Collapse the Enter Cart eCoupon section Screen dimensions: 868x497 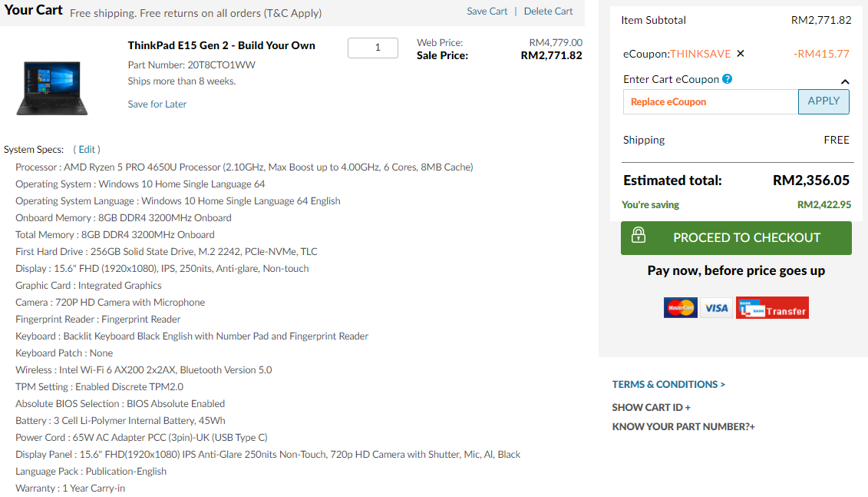click(845, 81)
